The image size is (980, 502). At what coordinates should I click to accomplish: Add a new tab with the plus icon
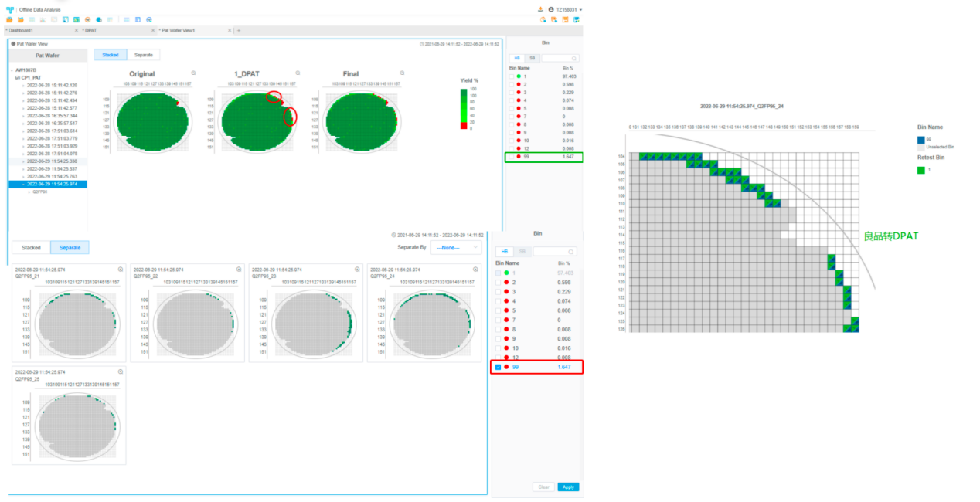click(239, 30)
